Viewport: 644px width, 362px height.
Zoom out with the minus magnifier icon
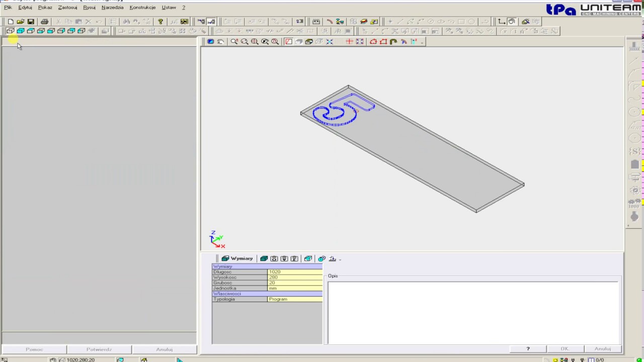coord(245,42)
